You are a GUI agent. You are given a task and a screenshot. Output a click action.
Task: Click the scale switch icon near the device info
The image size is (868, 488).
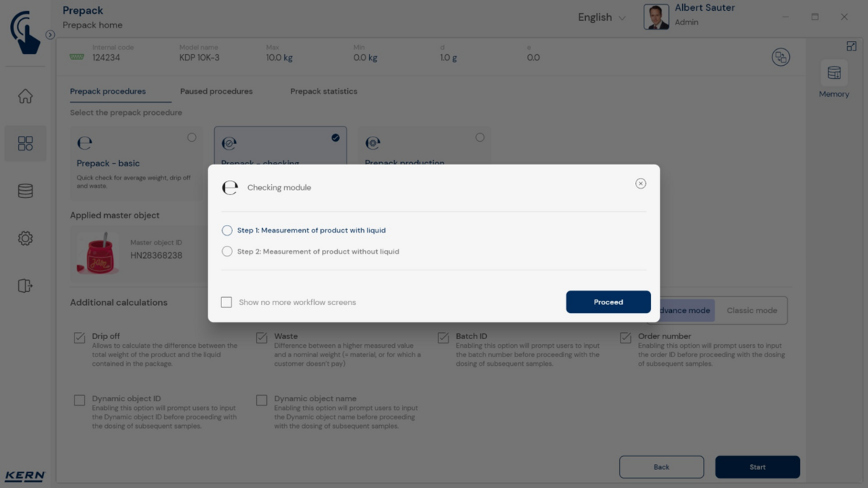click(780, 57)
